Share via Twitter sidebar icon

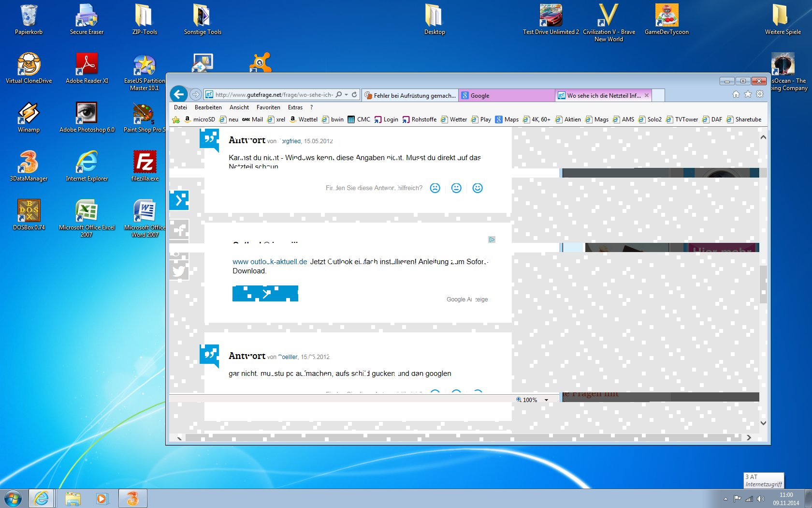(x=179, y=270)
